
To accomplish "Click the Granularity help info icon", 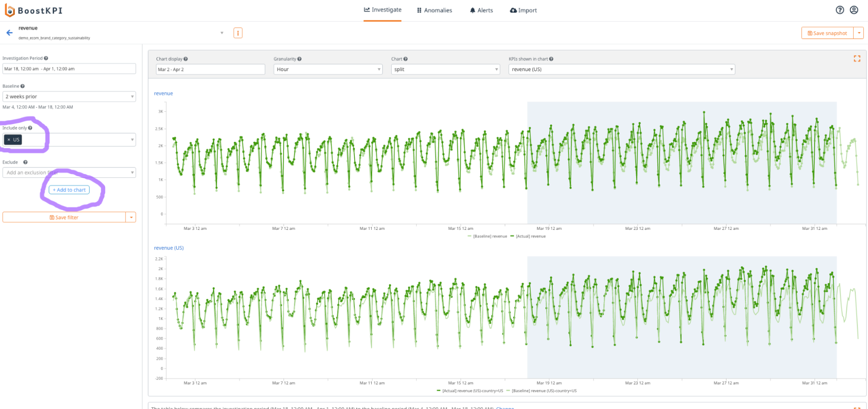I will [299, 59].
